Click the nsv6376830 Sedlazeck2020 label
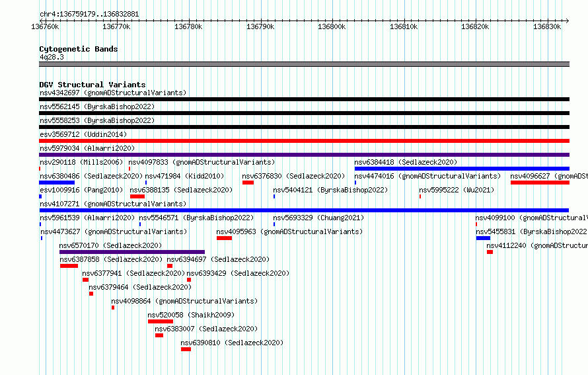588x375 pixels. point(293,176)
